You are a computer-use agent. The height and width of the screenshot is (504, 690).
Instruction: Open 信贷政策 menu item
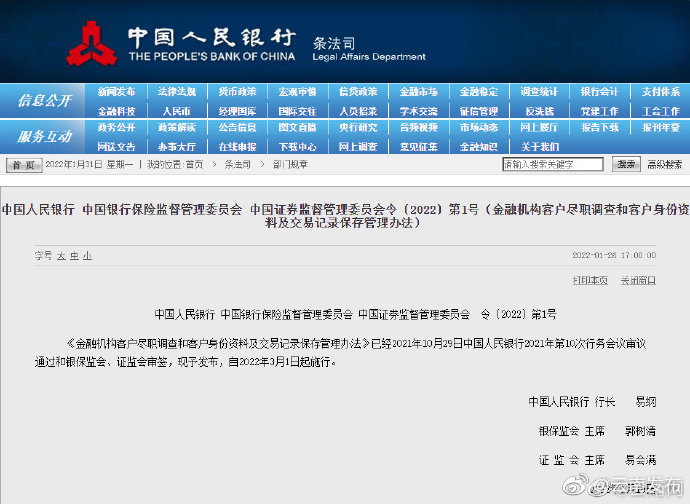pos(358,92)
